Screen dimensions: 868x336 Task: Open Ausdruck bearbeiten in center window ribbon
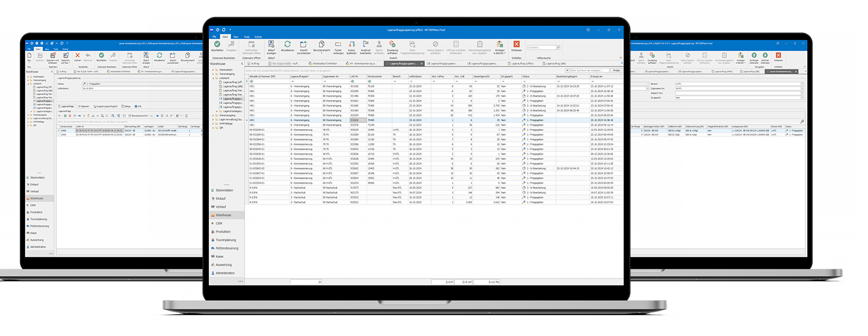click(x=366, y=45)
